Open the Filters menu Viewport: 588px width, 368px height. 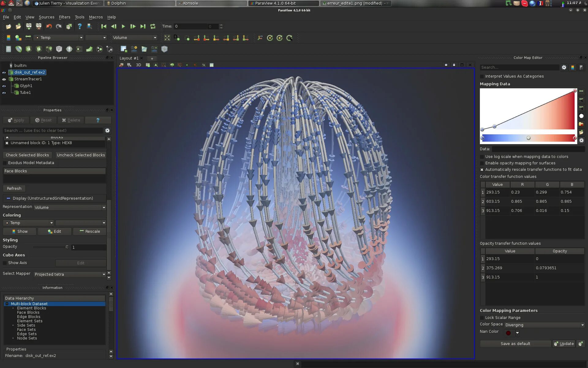pyautogui.click(x=64, y=17)
